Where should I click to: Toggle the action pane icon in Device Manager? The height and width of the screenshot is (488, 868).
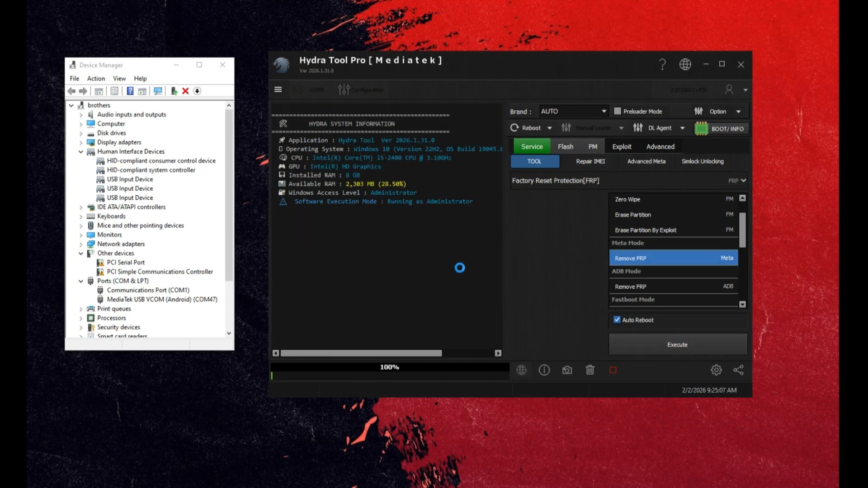click(142, 91)
